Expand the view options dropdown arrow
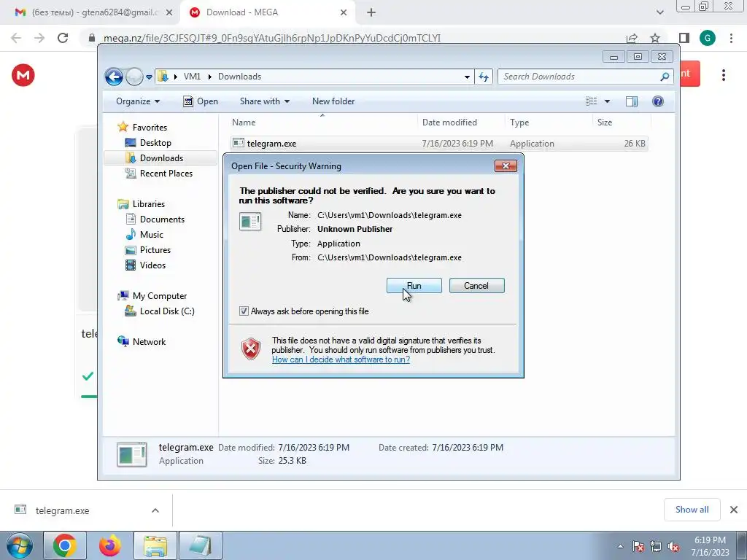 point(607,101)
